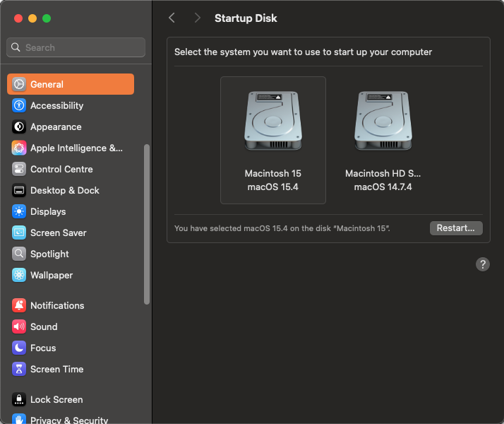
Task: Click the Lock Screen icon
Action: [19, 399]
